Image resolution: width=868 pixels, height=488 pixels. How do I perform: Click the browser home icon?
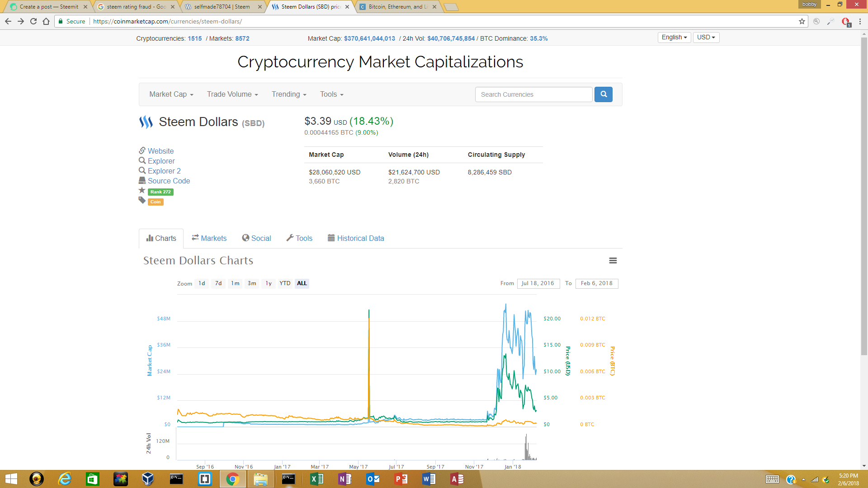tap(46, 21)
